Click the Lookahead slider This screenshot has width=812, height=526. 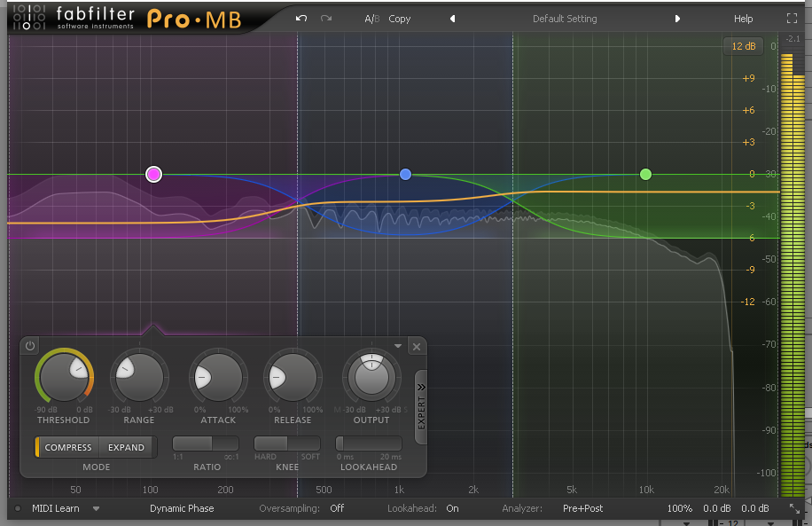369,444
